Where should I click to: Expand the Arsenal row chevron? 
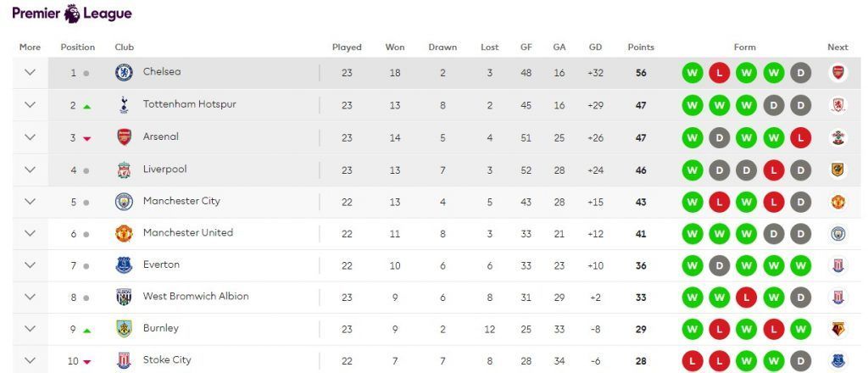click(30, 137)
